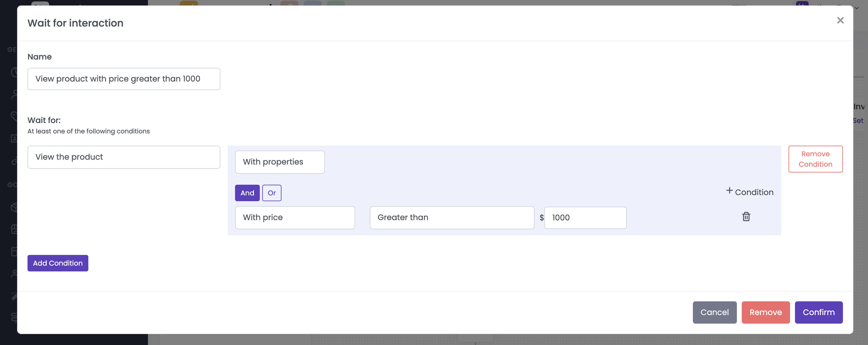Viewport: 868px width, 345px height.
Task: Open the With price property dropdown
Action: [x=295, y=217]
